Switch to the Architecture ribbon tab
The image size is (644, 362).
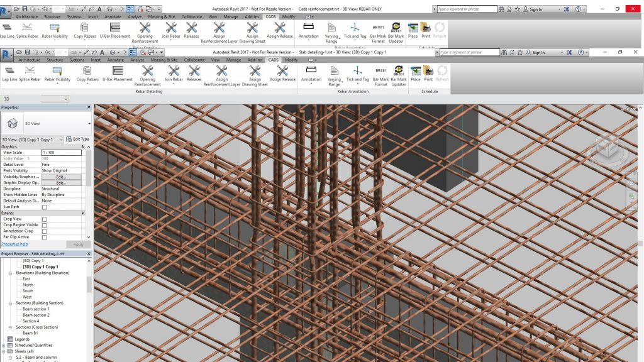point(29,59)
